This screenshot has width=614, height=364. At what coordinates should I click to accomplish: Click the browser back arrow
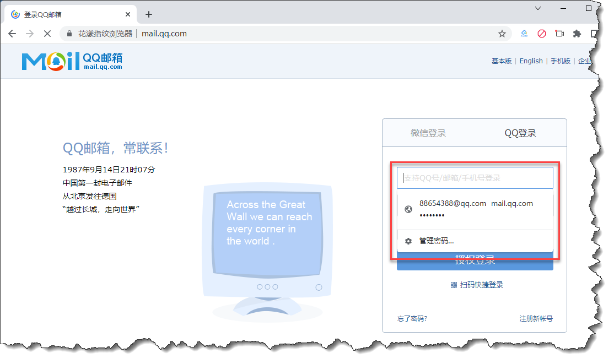12,34
